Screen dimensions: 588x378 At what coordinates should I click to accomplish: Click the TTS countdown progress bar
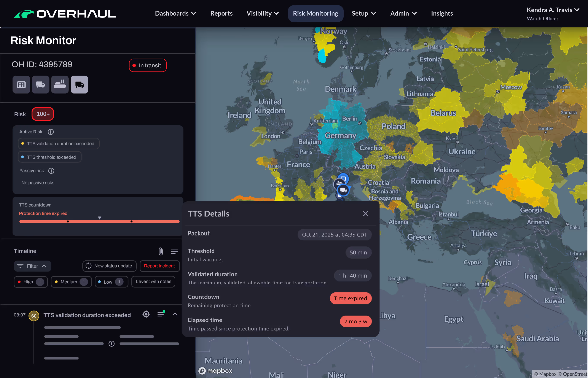coord(99,221)
